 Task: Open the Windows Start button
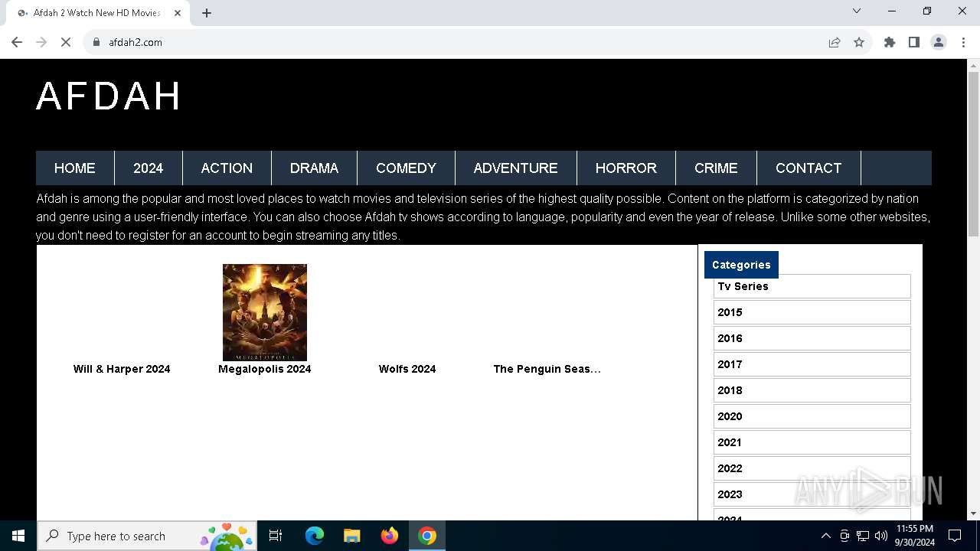[18, 536]
